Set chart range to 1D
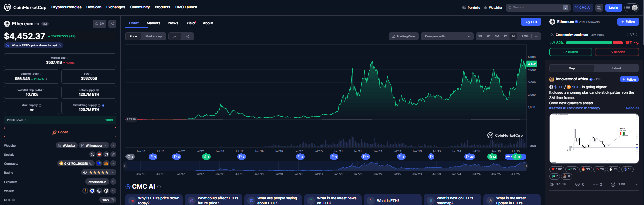Viewport: 644px width, 205px height. pyautogui.click(x=480, y=36)
